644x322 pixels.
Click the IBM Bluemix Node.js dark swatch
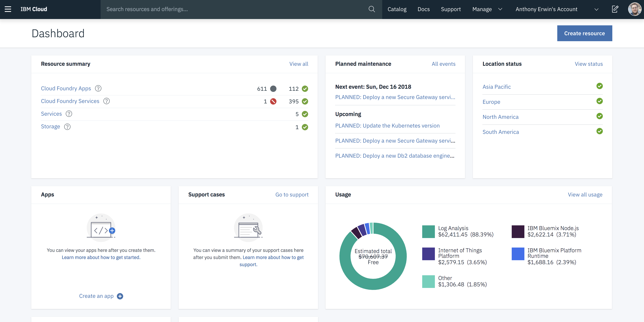(x=518, y=232)
